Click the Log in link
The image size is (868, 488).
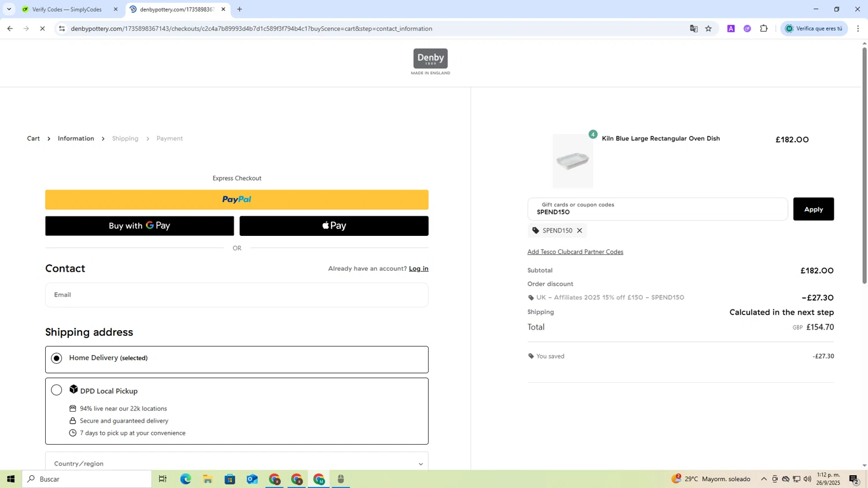coord(419,268)
